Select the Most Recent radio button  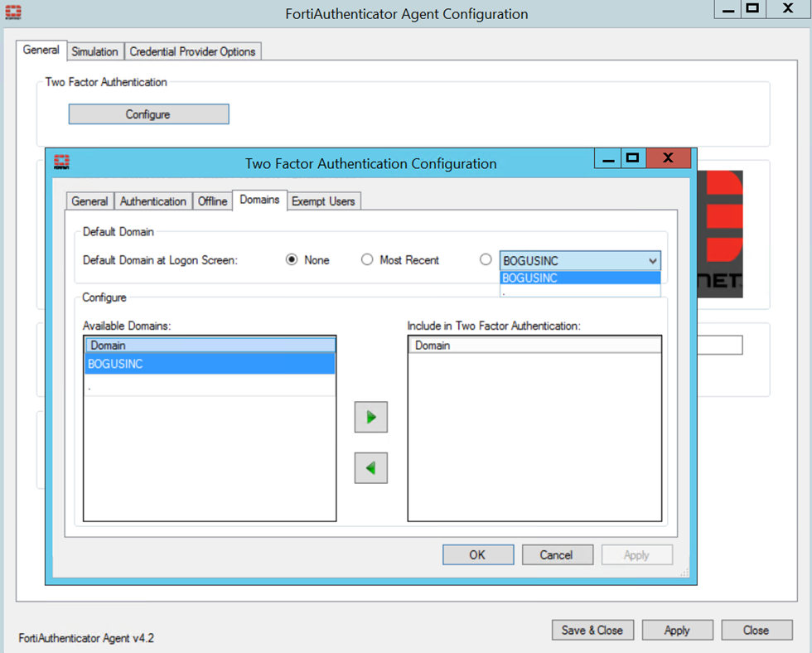click(x=366, y=259)
